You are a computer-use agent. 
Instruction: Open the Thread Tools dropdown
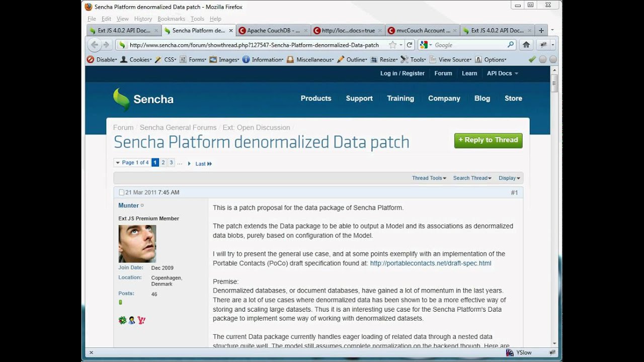[x=429, y=178]
